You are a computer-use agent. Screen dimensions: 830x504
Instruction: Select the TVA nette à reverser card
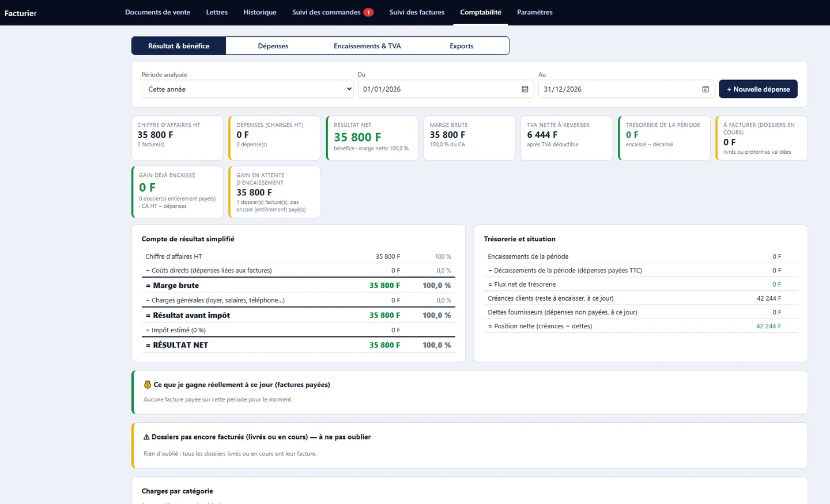[x=567, y=138]
